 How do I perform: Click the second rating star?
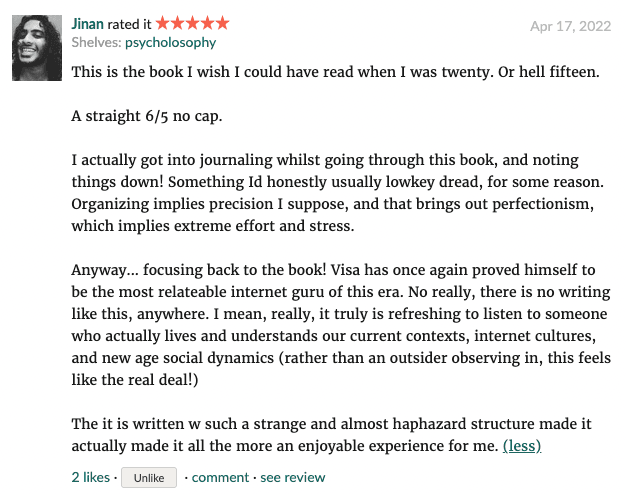pyautogui.click(x=178, y=22)
